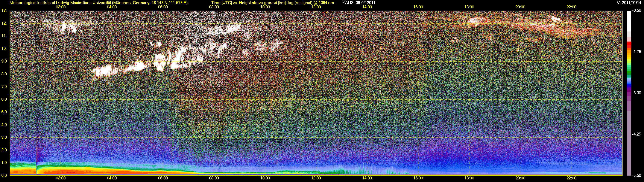
Task: Click the 06:00 label on the lower time axis
Action: (x=163, y=178)
